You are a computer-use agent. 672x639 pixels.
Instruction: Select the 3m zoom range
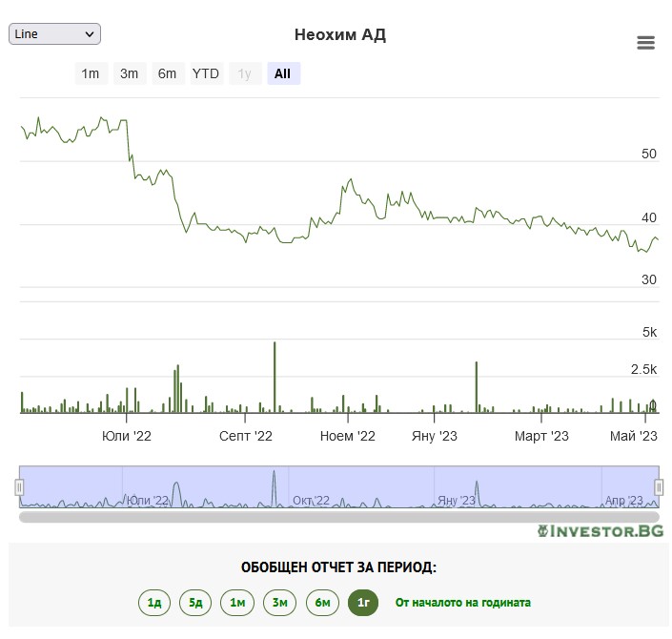129,73
